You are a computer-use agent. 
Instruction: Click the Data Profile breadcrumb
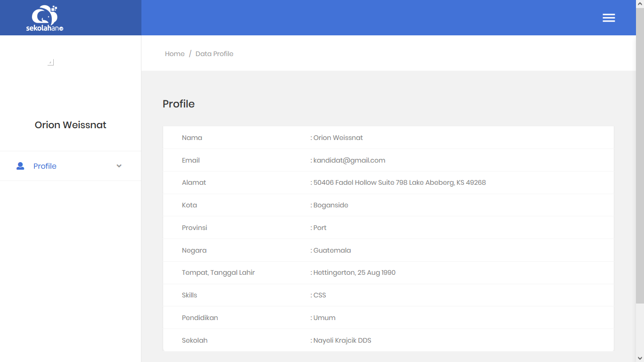(215, 54)
